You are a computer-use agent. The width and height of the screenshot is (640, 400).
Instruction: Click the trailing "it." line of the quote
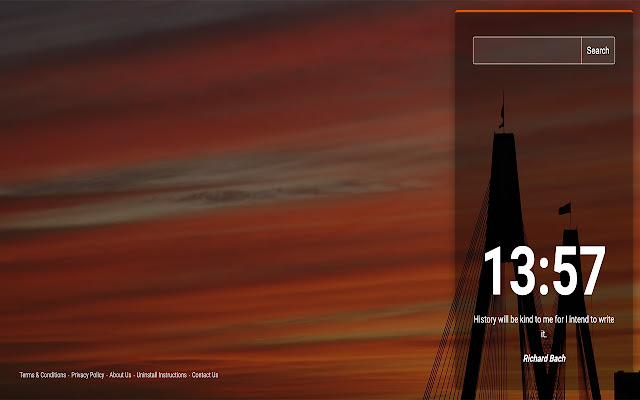pyautogui.click(x=544, y=334)
